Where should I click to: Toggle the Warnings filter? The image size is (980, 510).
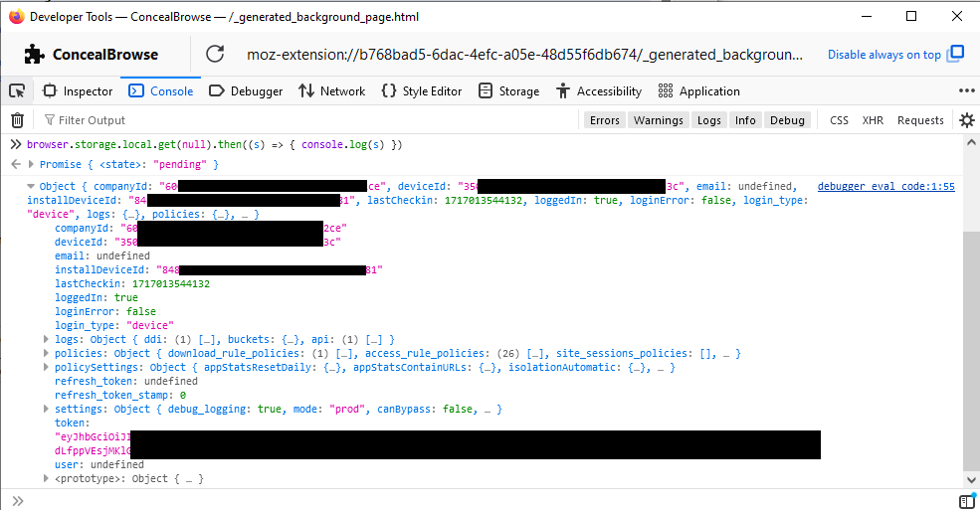658,120
